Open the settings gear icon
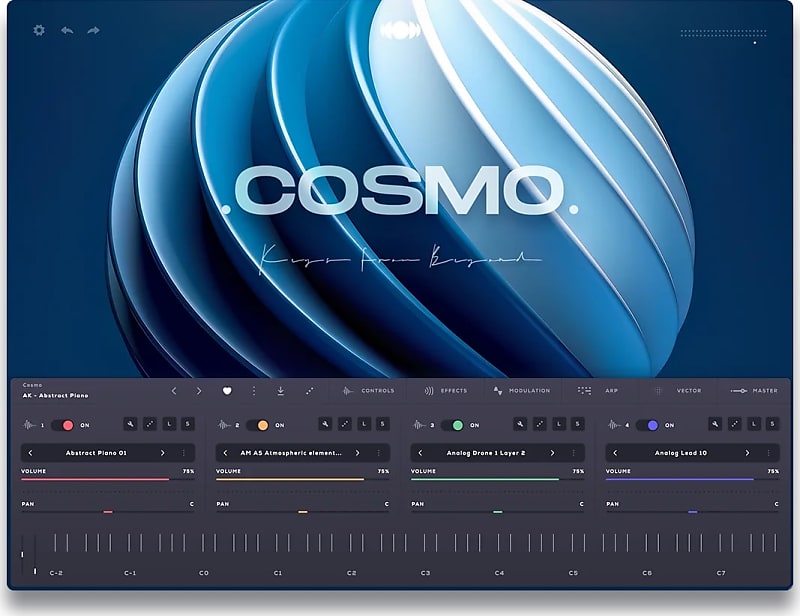 coord(38,31)
